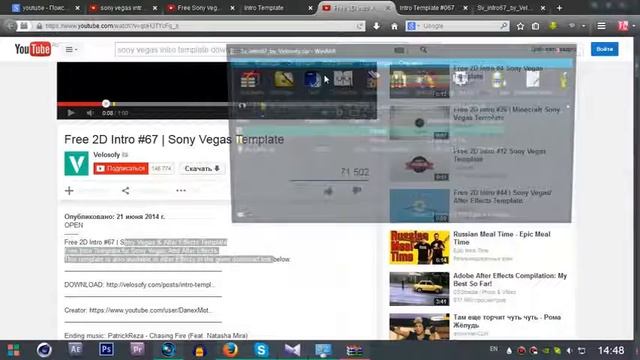The width and height of the screenshot is (640, 360).
Task: Switch to the 'sony vegas intr' browser tab
Action: [x=122, y=8]
